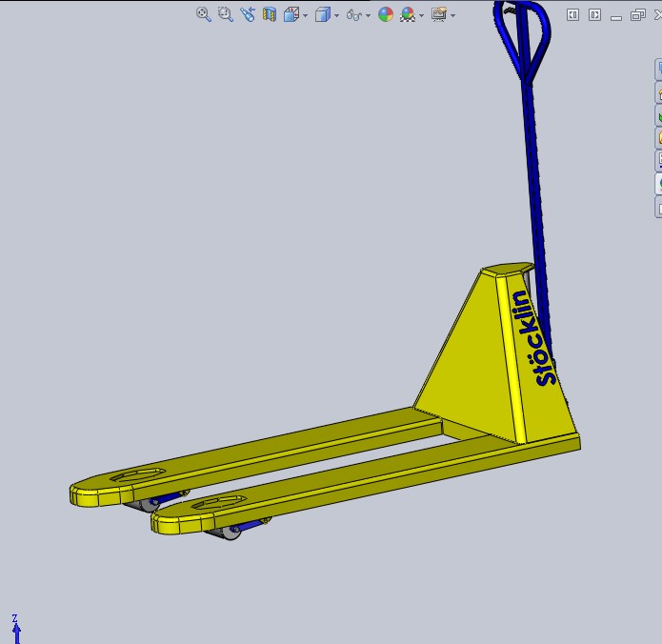Click the Apply Scene sphere icon
The width and height of the screenshot is (662, 644).
[408, 14]
